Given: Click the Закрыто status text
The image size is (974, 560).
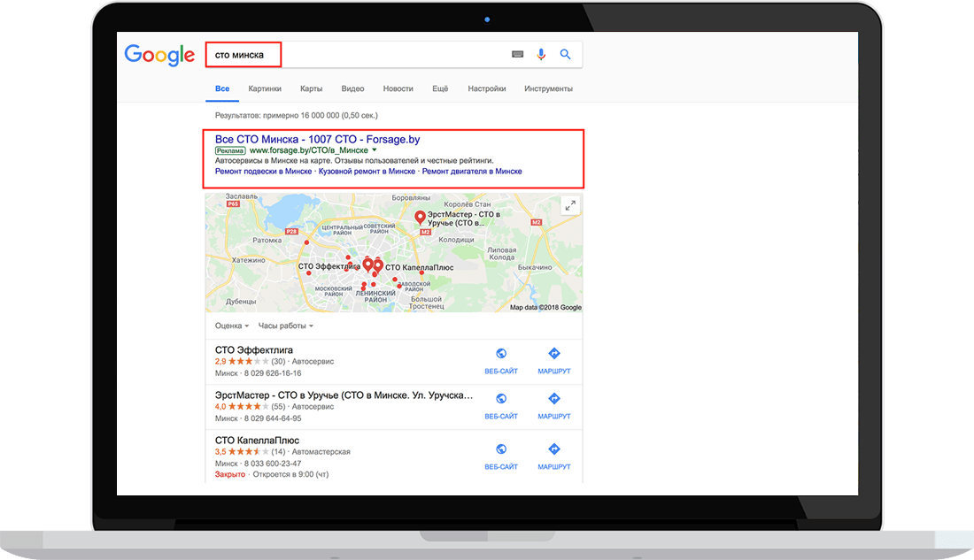Looking at the screenshot, I should coord(230,474).
